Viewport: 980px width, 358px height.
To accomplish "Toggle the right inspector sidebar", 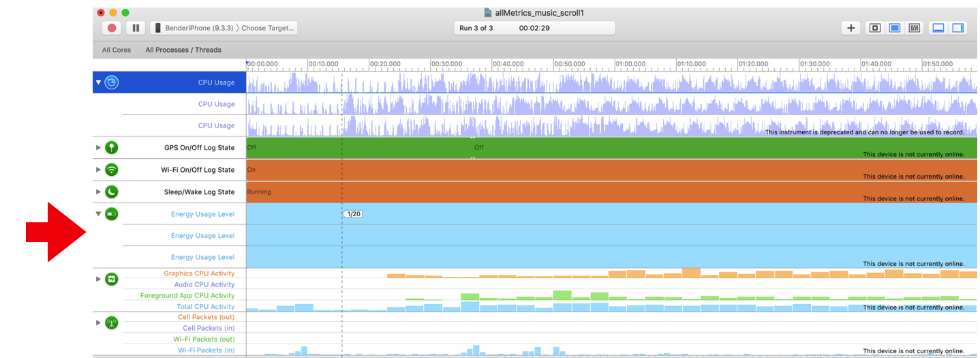I will (x=958, y=28).
